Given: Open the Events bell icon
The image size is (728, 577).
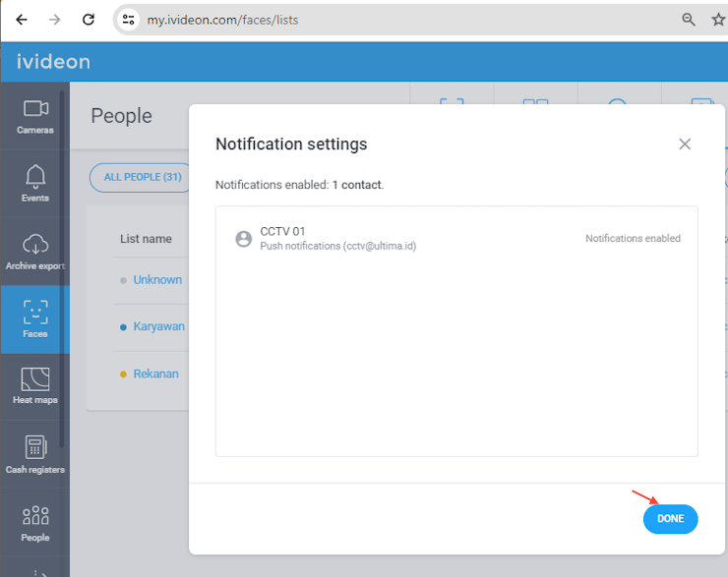Looking at the screenshot, I should [x=35, y=177].
